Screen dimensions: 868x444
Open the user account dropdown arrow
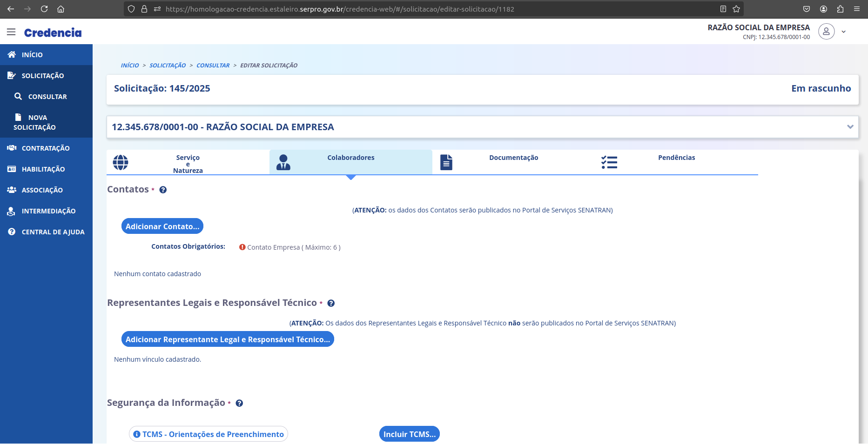(x=843, y=32)
